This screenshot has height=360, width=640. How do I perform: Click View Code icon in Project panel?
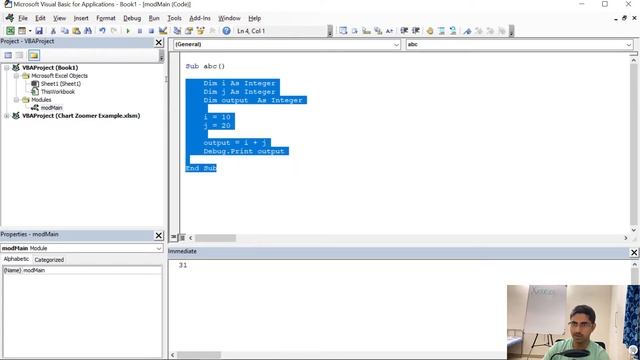(x=8, y=55)
